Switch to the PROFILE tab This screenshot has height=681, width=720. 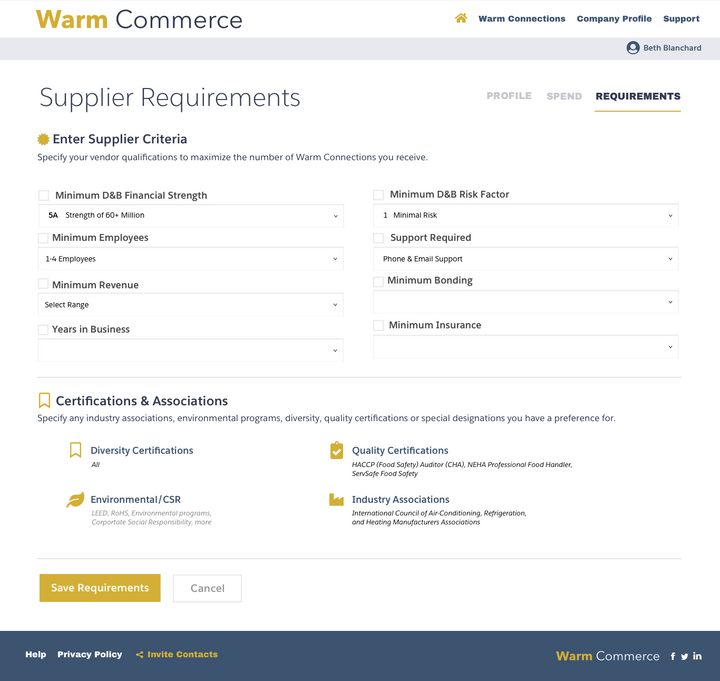509,96
